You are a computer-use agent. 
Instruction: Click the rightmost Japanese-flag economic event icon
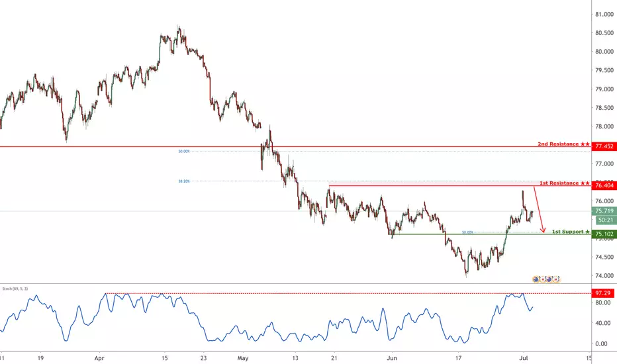[x=556, y=279]
